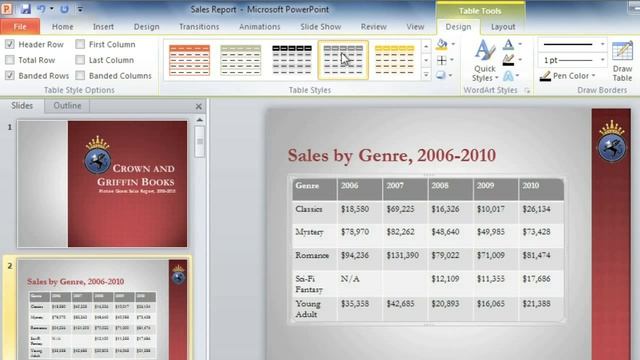Open the Slide Show ribbon tab
Image resolution: width=640 pixels, height=360 pixels.
pos(320,27)
